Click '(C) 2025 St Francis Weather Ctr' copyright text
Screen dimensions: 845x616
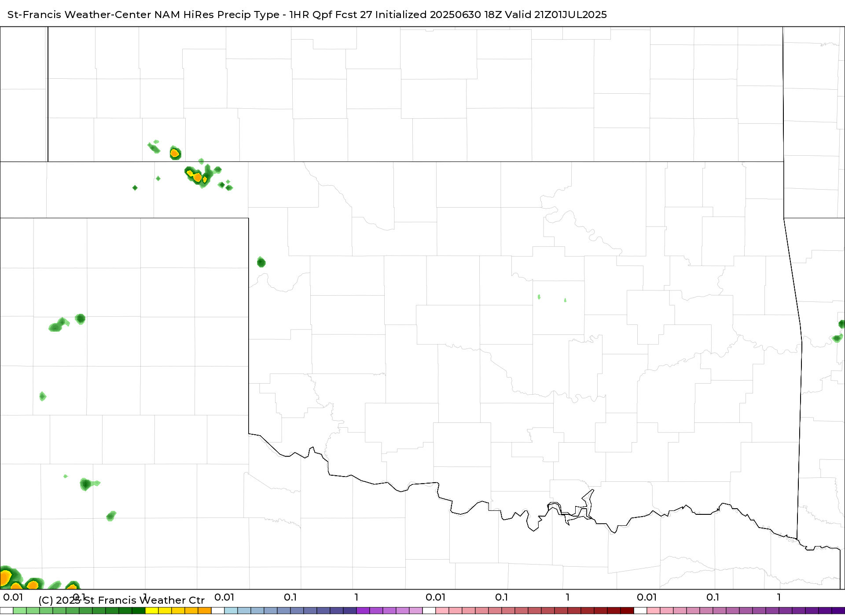point(121,600)
